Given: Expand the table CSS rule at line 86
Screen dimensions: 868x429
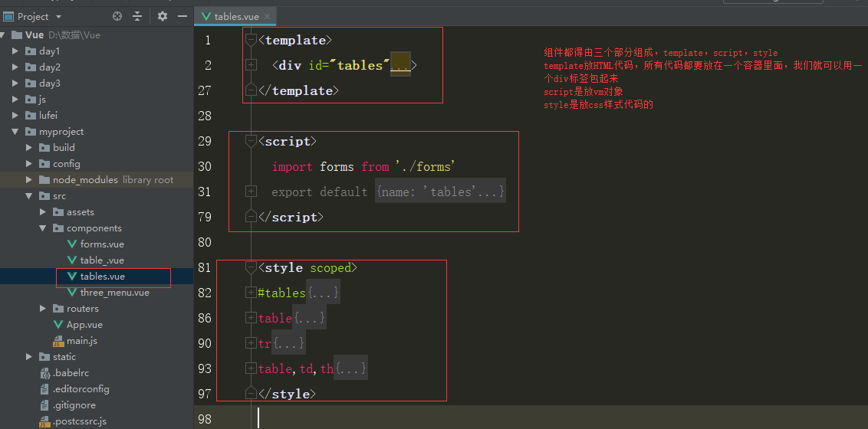Looking at the screenshot, I should 252,318.
